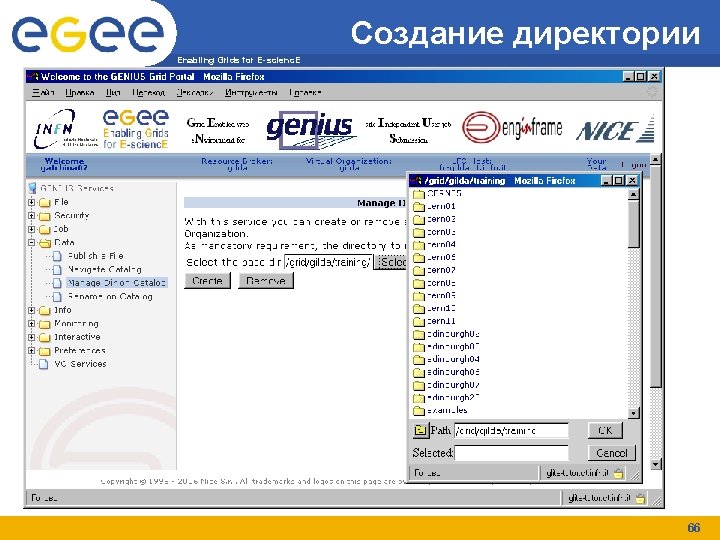
Task: Click the base dir input field
Action: (328, 262)
